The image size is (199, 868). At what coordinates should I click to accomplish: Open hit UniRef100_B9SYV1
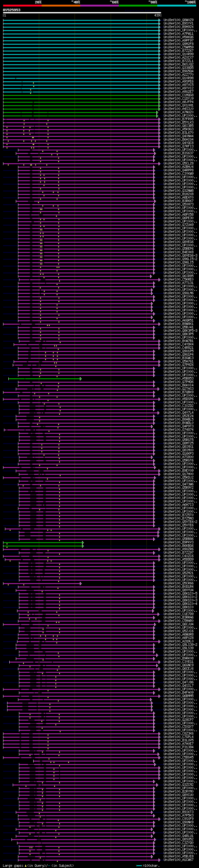tap(179, 24)
